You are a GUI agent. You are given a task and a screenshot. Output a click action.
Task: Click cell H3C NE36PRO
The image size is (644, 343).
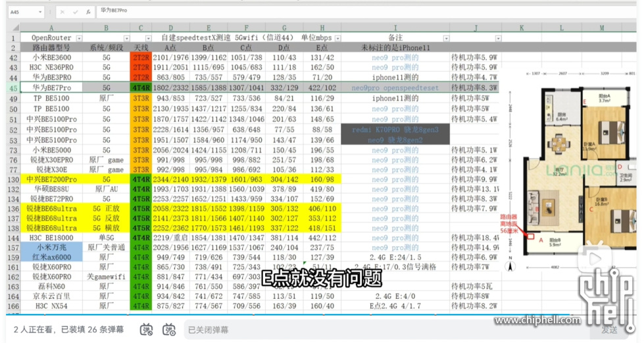pyautogui.click(x=52, y=67)
